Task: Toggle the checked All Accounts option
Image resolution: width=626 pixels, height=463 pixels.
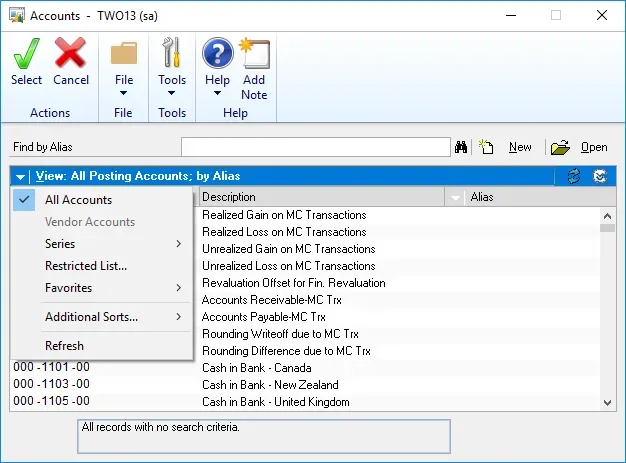Action: click(x=78, y=200)
